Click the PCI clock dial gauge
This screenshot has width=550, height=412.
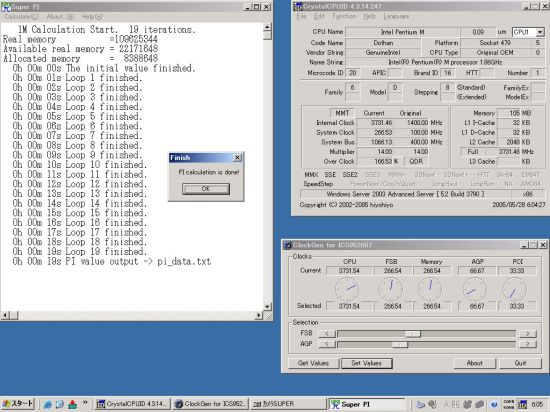pyautogui.click(x=515, y=289)
